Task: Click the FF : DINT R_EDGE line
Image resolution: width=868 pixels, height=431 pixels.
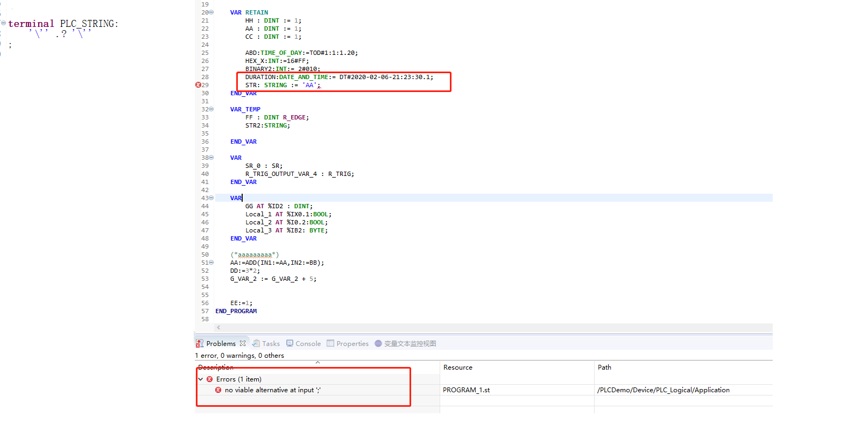Action: coord(277,117)
